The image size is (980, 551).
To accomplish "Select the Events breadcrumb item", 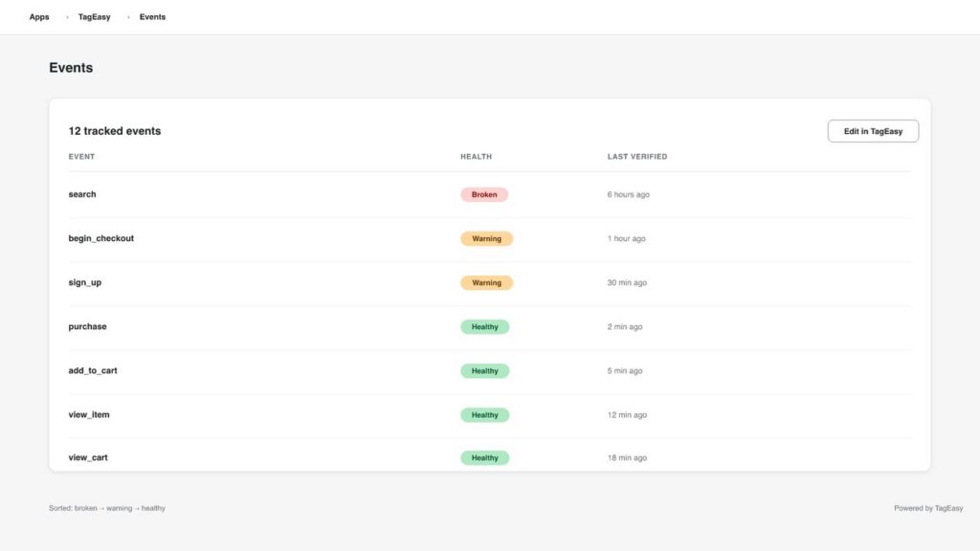I will 152,17.
